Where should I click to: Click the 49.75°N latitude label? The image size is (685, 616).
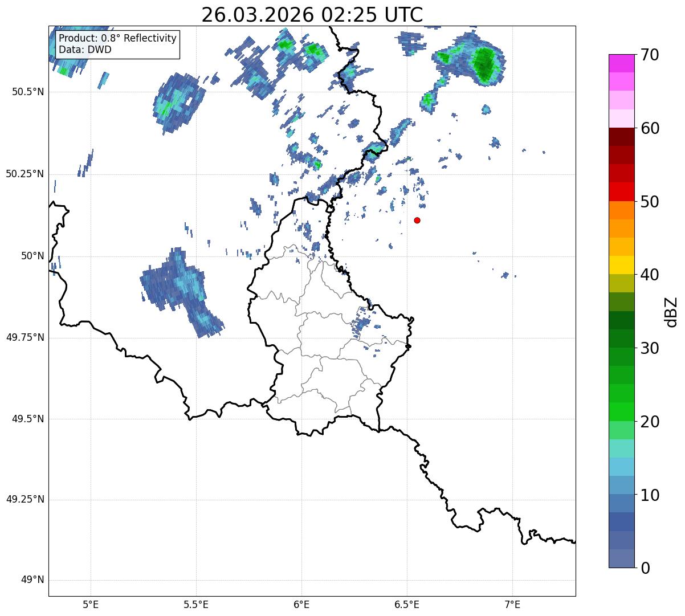pyautogui.click(x=25, y=337)
